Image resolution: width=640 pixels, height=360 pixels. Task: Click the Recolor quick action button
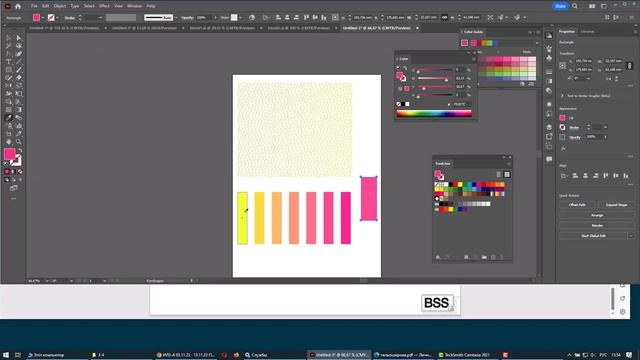click(597, 225)
